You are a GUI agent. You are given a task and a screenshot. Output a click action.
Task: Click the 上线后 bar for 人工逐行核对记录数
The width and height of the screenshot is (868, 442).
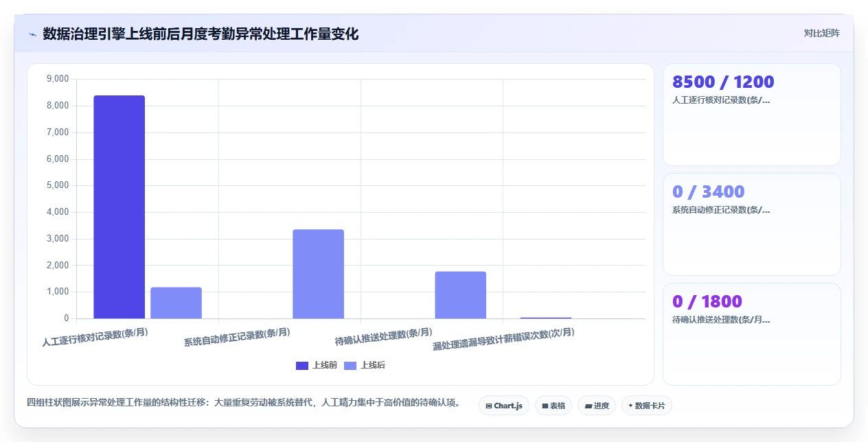tap(176, 303)
